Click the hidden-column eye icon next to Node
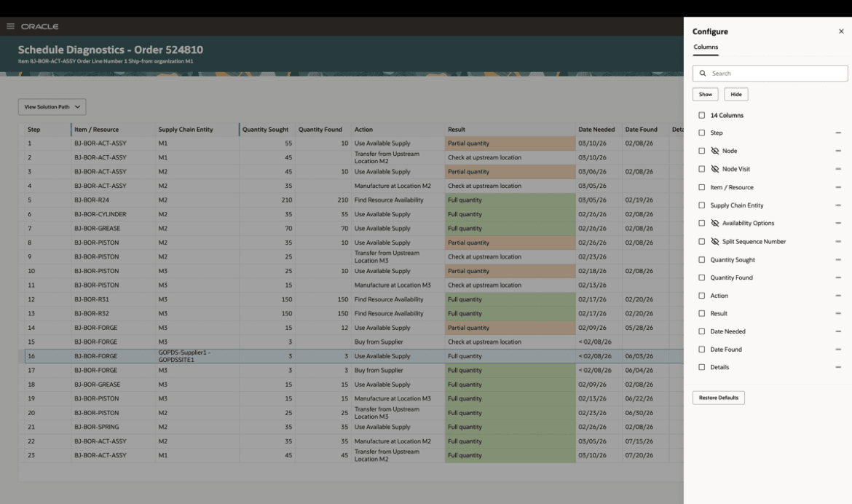 click(x=714, y=151)
